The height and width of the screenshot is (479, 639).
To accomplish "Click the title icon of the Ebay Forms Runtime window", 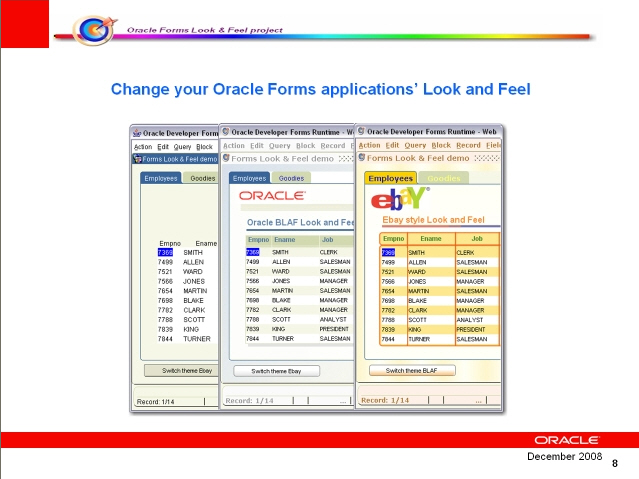I will click(361, 131).
